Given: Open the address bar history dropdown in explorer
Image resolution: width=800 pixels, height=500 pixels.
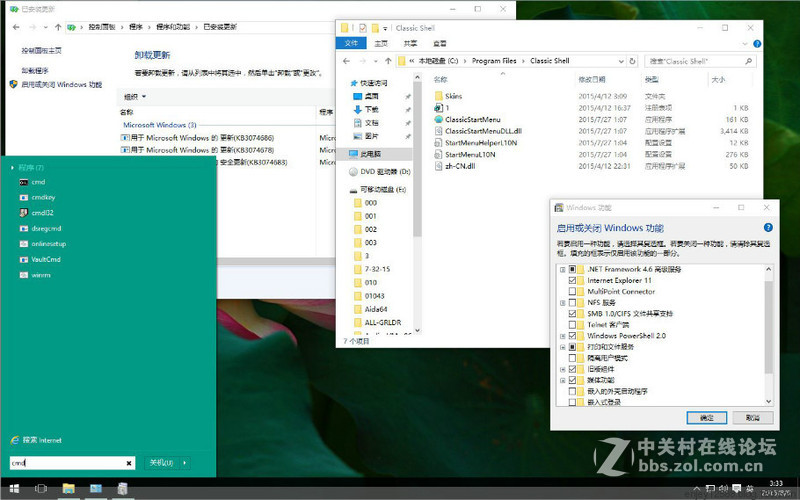Looking at the screenshot, I should [x=621, y=61].
